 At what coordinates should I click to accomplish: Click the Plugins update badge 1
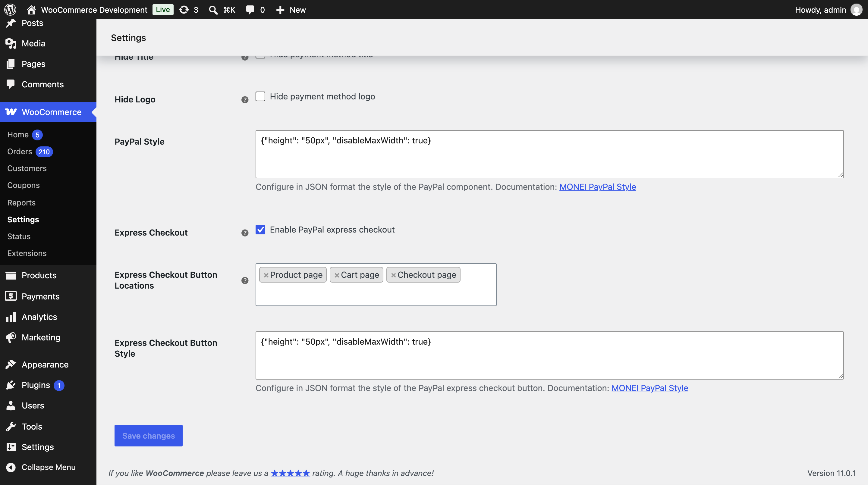tap(59, 385)
